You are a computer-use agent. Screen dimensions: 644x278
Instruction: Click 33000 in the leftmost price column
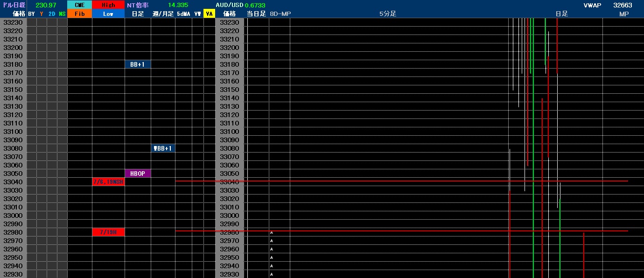click(13, 215)
